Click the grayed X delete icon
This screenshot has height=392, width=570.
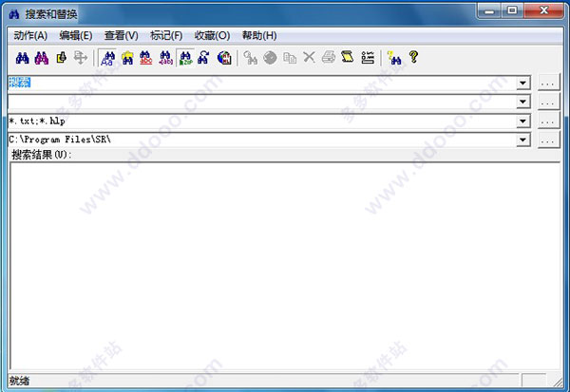[309, 57]
